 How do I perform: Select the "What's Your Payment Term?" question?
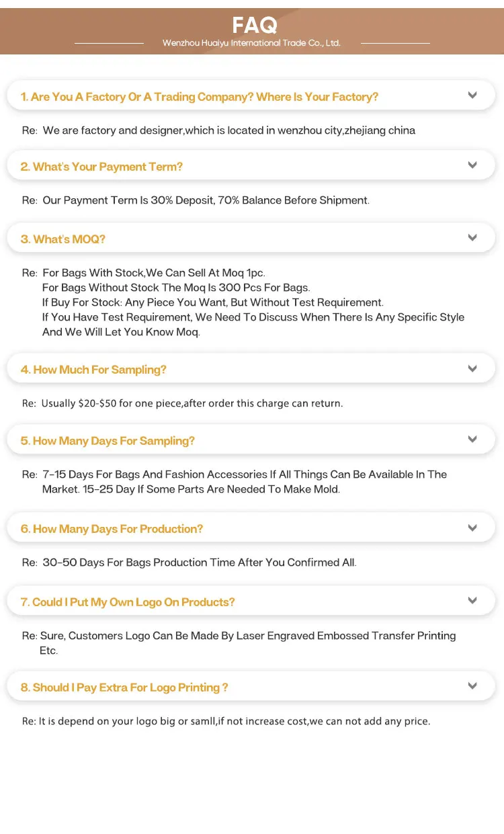(x=101, y=167)
